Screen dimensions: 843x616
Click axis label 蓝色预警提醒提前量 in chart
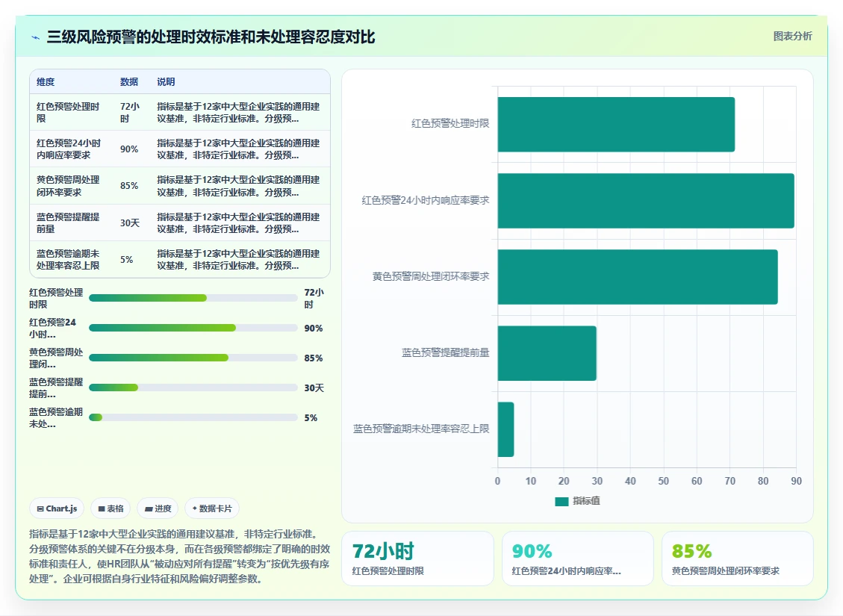click(x=445, y=352)
